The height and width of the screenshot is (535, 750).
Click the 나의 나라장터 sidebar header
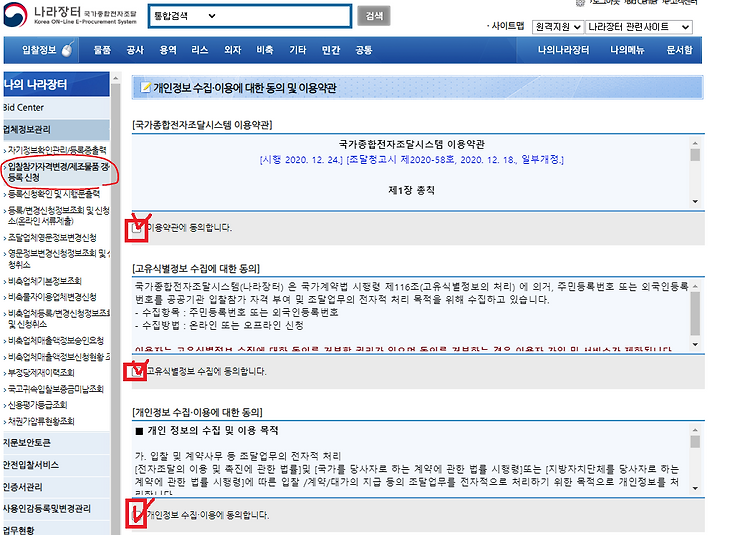coord(56,85)
